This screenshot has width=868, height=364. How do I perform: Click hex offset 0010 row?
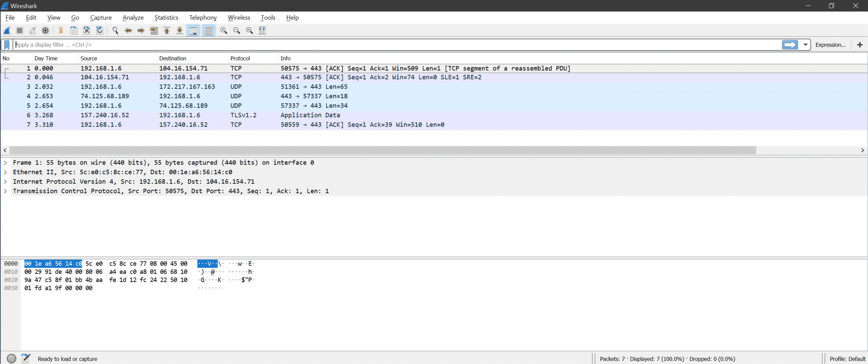11,272
